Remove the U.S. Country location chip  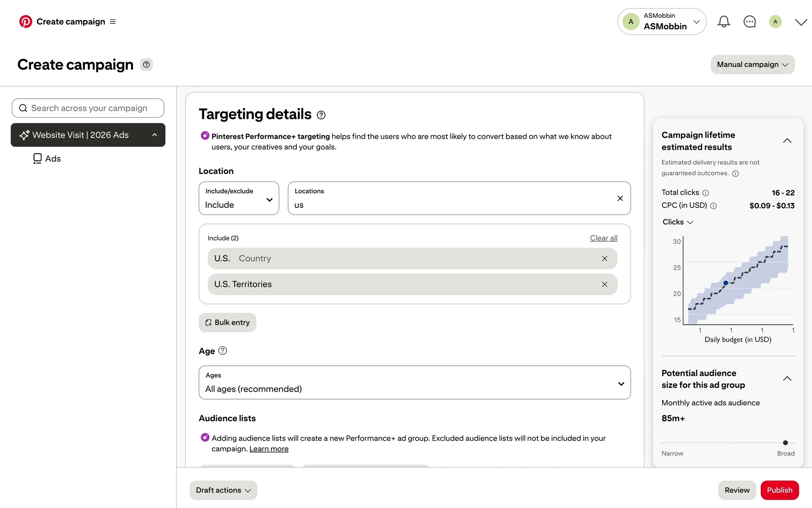coord(604,259)
